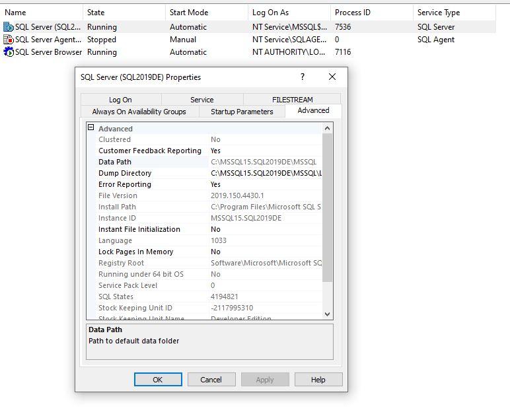Click the SQL Server Browser service icon
This screenshot has height=420, width=510.
[x=9, y=52]
